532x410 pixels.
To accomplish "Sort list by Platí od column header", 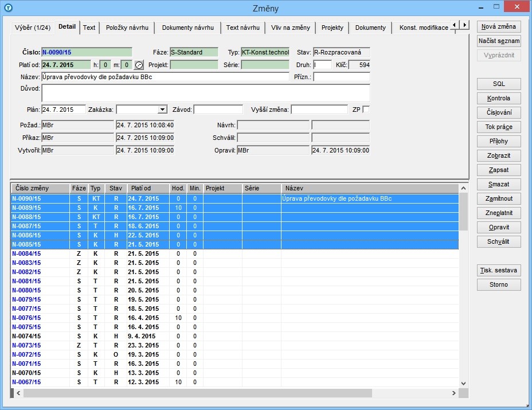I will tap(148, 188).
